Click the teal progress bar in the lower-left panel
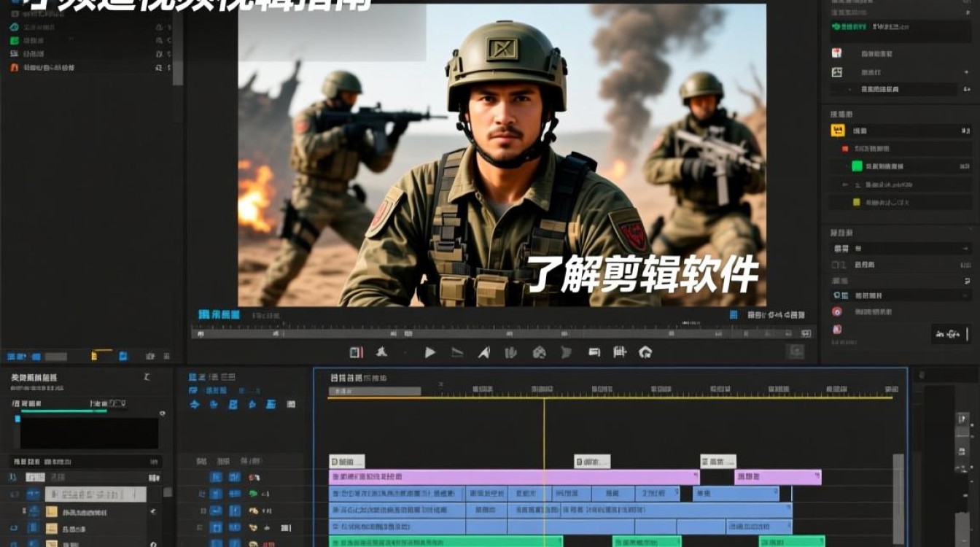Image resolution: width=980 pixels, height=547 pixels. [x=64, y=411]
